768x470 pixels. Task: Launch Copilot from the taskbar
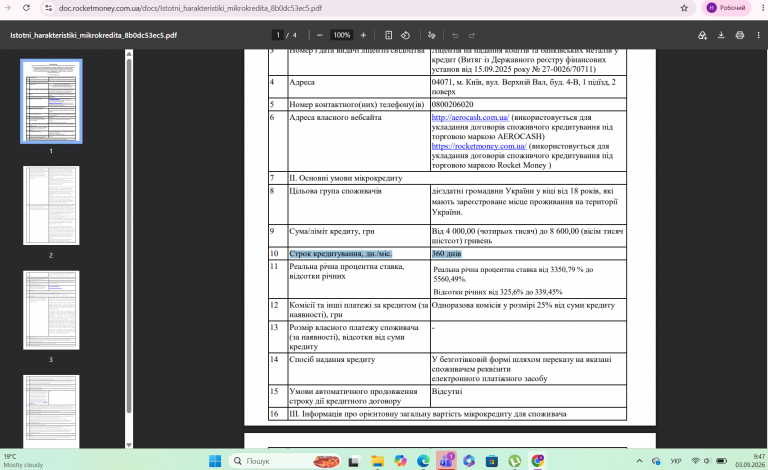400,461
